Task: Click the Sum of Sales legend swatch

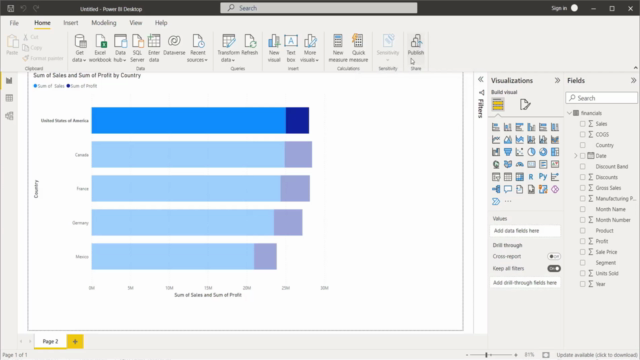Action: (x=35, y=86)
